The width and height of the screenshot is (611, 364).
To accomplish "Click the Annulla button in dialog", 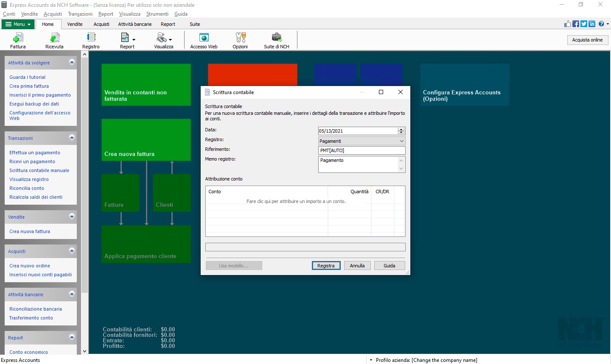I will (357, 266).
